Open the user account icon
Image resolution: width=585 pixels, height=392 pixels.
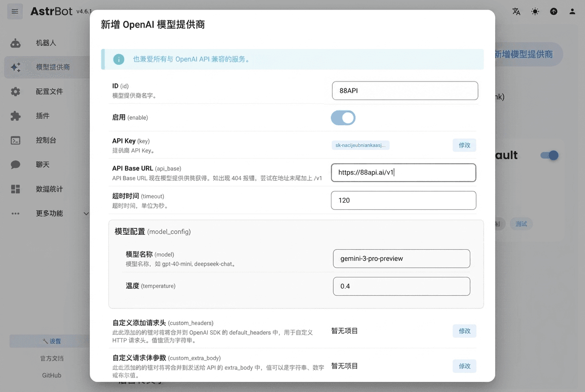pyautogui.click(x=573, y=12)
